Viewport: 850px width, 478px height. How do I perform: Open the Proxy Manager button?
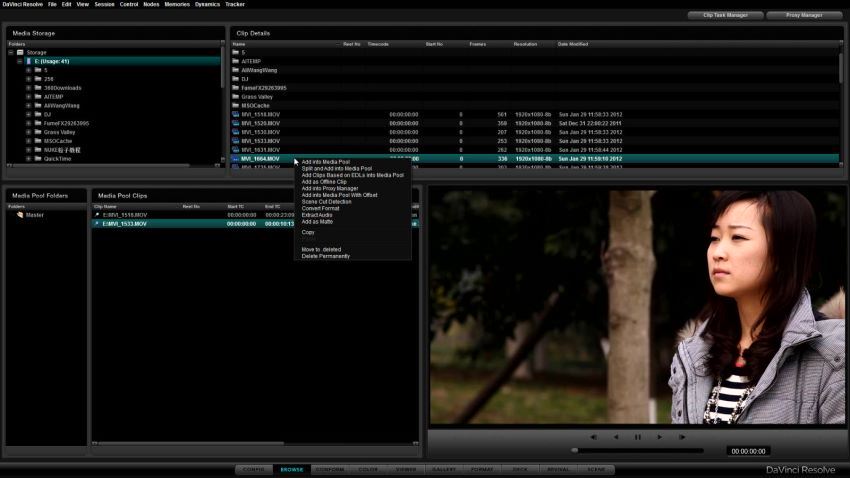pyautogui.click(x=804, y=15)
